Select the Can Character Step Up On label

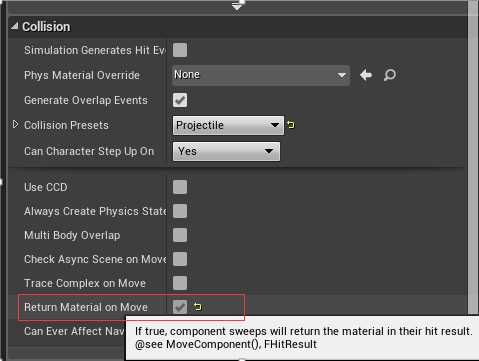pos(89,151)
